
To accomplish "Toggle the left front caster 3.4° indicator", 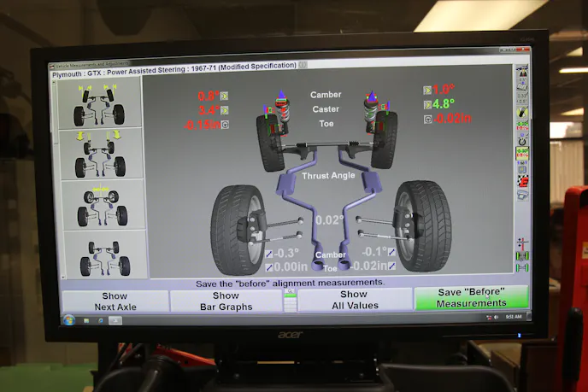I will click(225, 110).
